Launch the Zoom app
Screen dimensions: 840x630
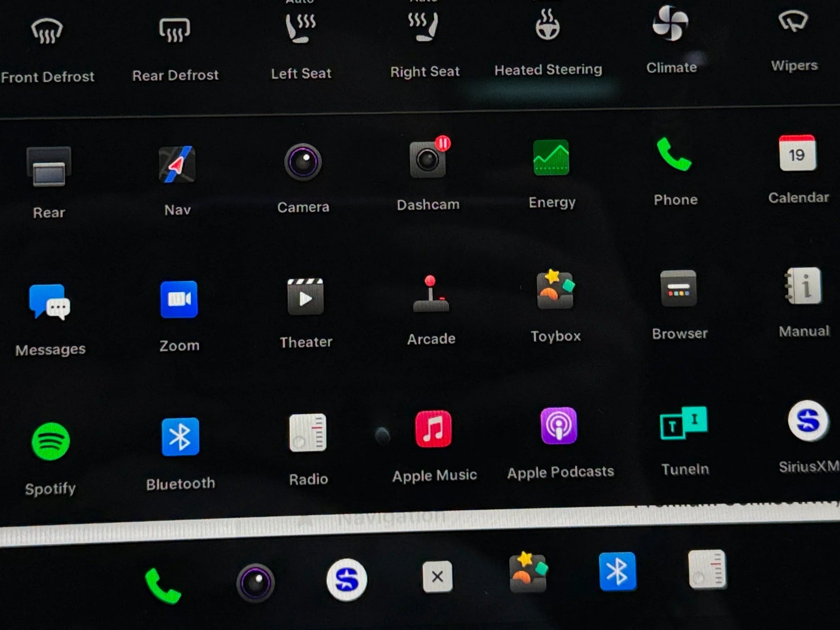pos(179,299)
